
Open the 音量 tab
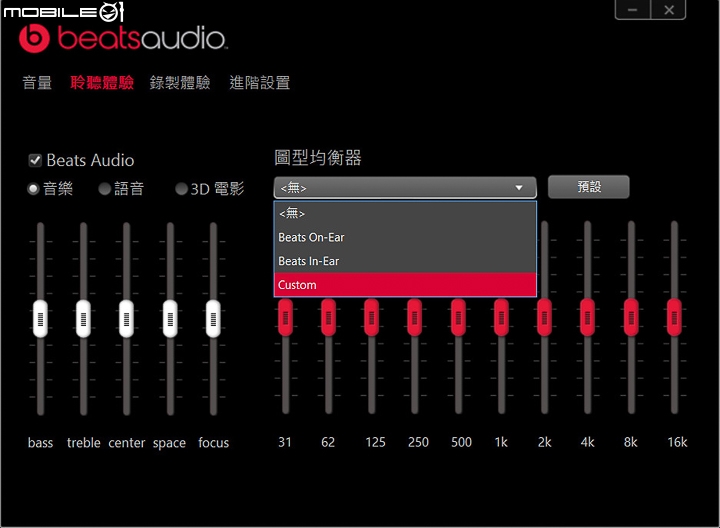point(37,83)
